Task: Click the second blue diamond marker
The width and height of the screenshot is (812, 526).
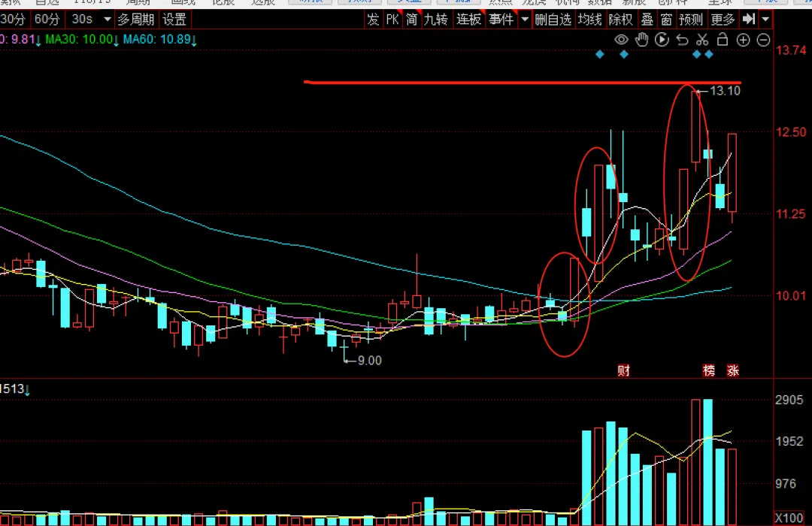Action: pyautogui.click(x=624, y=54)
